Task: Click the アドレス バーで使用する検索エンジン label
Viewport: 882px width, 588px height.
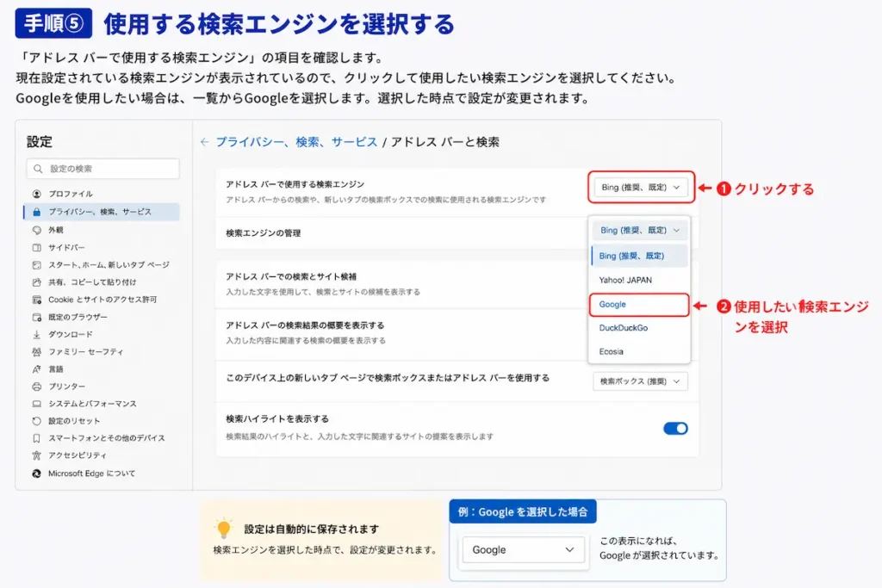Action: [295, 184]
